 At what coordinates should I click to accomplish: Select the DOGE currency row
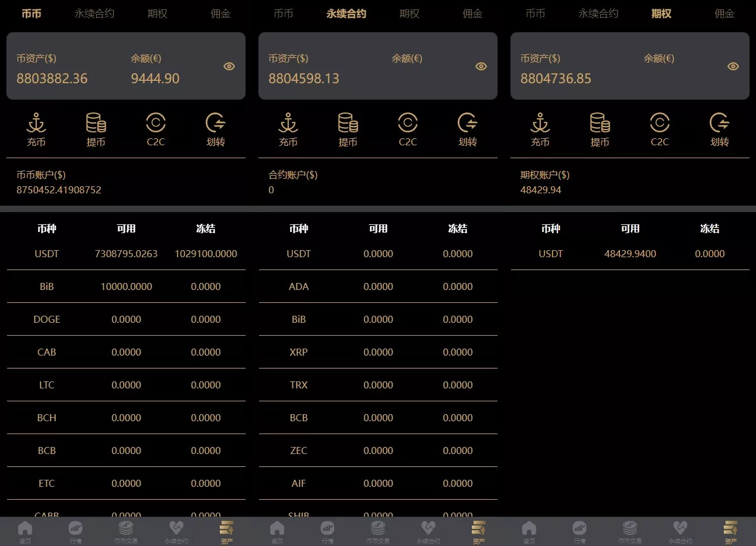(x=47, y=319)
